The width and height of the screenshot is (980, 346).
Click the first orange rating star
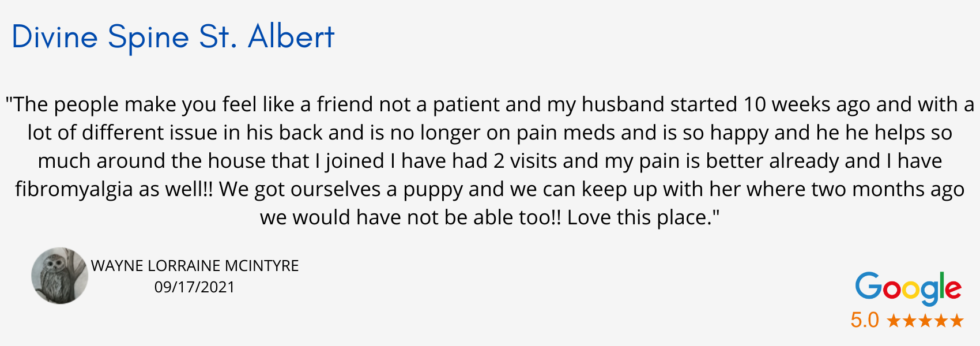[894, 321]
